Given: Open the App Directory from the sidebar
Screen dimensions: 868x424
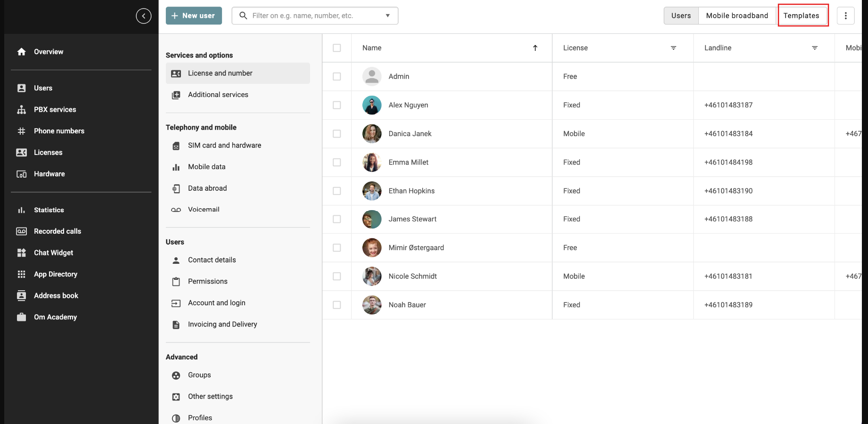Looking at the screenshot, I should point(56,274).
